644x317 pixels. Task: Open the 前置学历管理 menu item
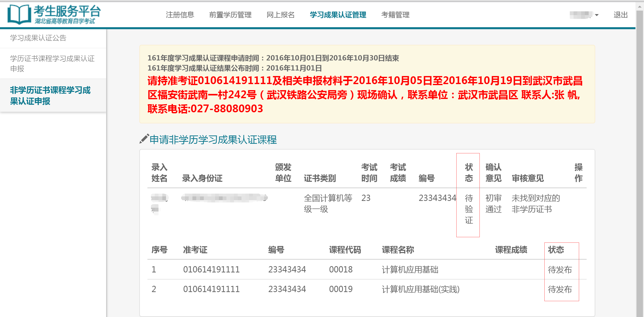[230, 15]
